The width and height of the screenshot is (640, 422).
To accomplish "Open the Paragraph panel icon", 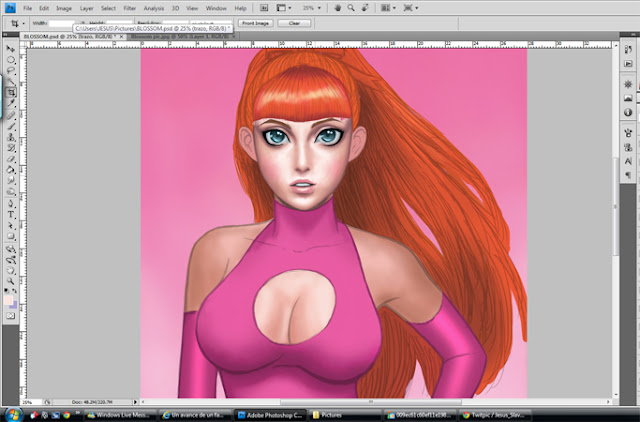I will (628, 175).
